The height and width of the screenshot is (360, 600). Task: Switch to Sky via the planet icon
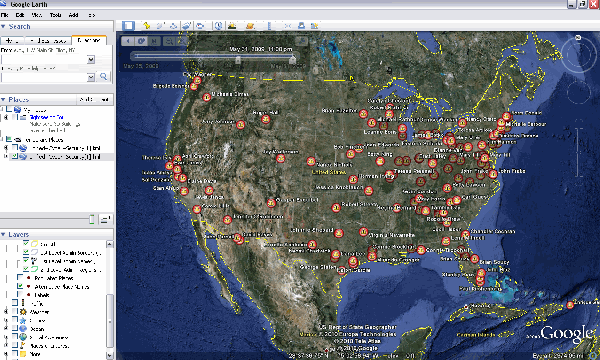250,26
